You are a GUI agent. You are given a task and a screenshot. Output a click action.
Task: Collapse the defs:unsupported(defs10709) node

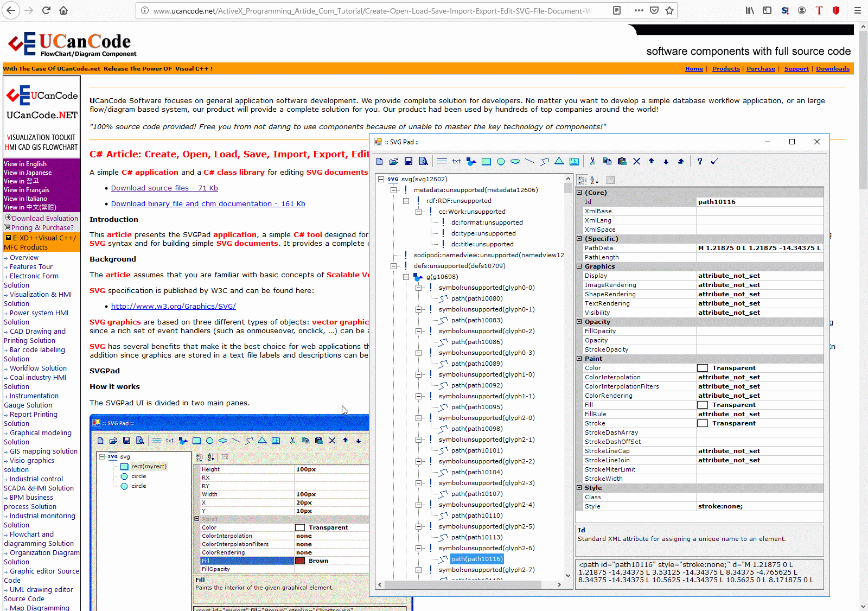pos(394,266)
